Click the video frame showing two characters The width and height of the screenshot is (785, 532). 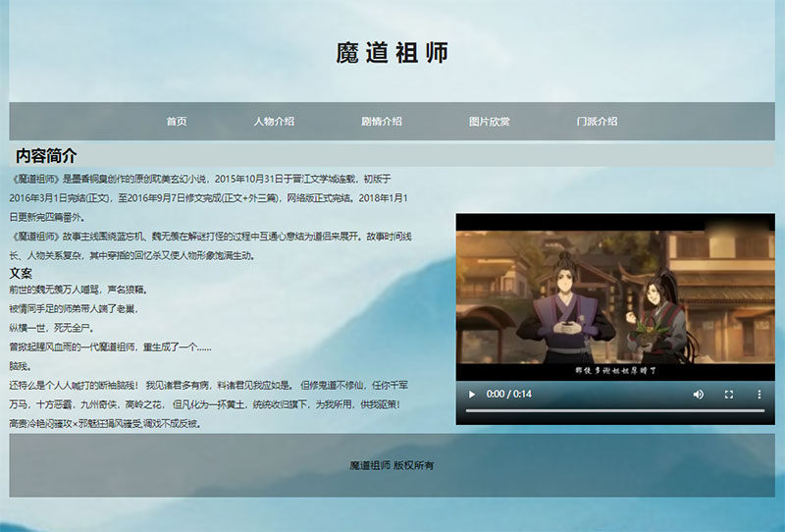[x=615, y=297]
